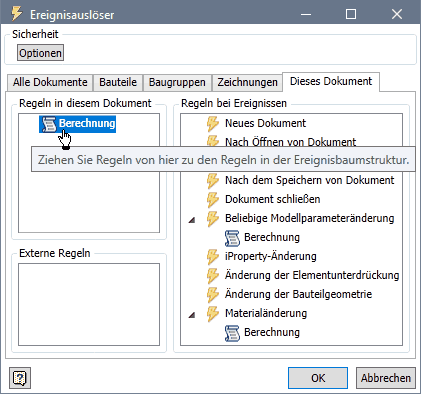Viewport: 421px width, 394px height.
Task: Collapse the Beliebige Modellparameteränderung event node
Action: 192,220
